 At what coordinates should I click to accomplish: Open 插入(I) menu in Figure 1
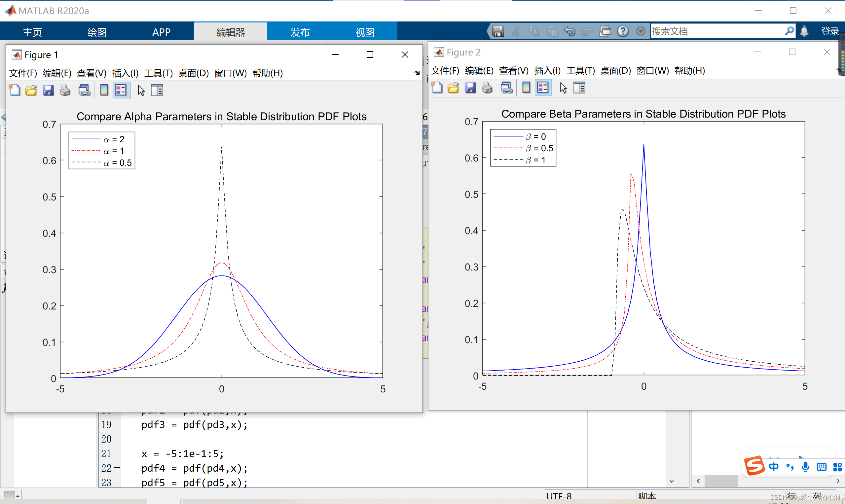tap(125, 73)
